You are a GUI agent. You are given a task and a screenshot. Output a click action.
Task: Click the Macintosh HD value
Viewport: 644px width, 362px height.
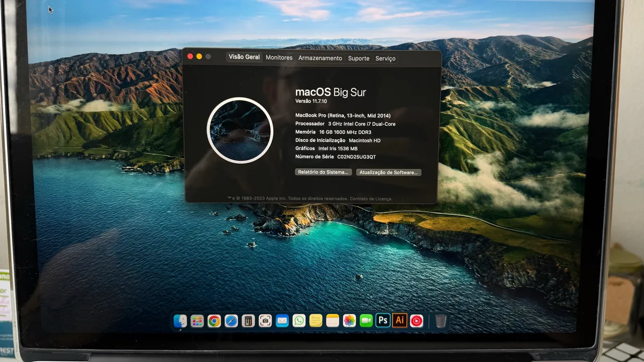pos(365,140)
